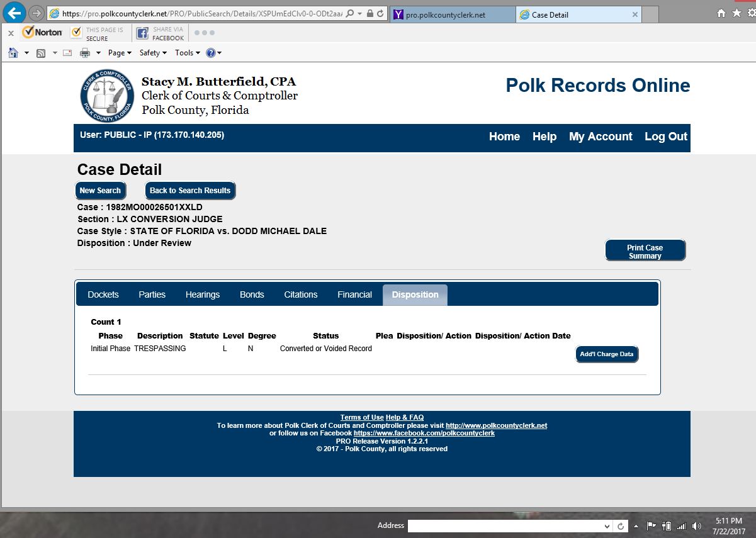Open the Terms of Use link
The image size is (756, 538).
[362, 417]
